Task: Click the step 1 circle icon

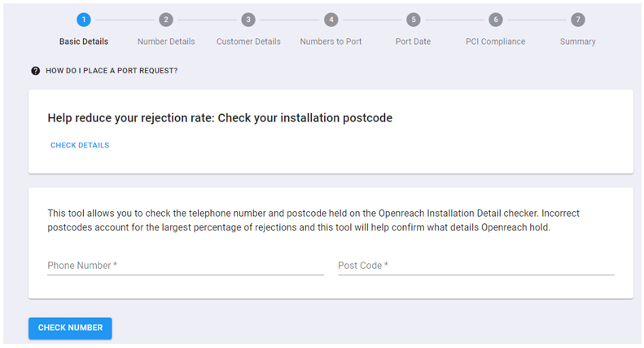Action: coord(84,20)
